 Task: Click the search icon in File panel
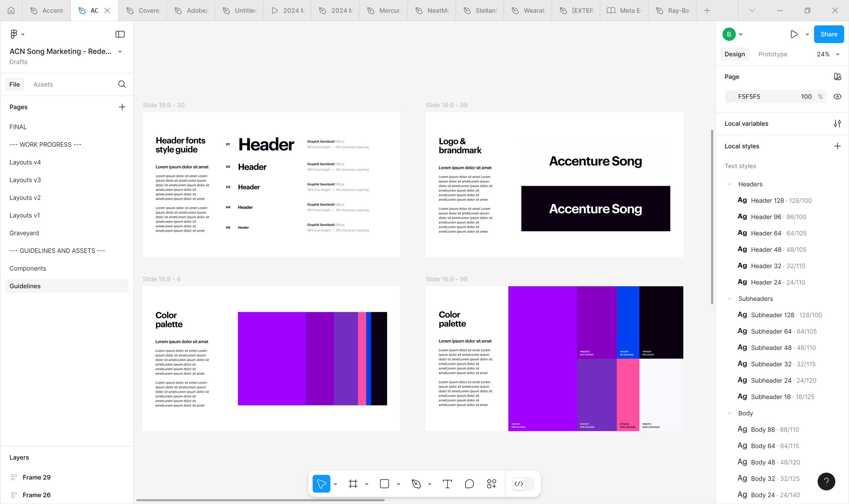pos(122,84)
